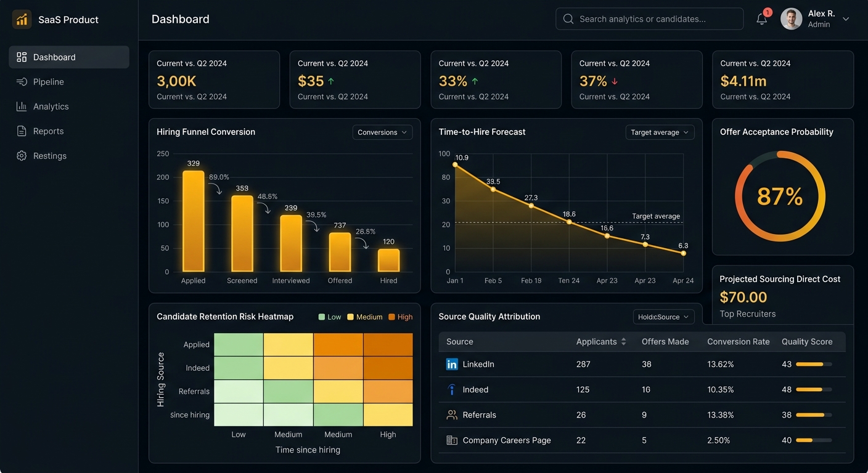This screenshot has width=868, height=473.
Task: Click the 6.3 forecast data point
Action: tap(683, 253)
